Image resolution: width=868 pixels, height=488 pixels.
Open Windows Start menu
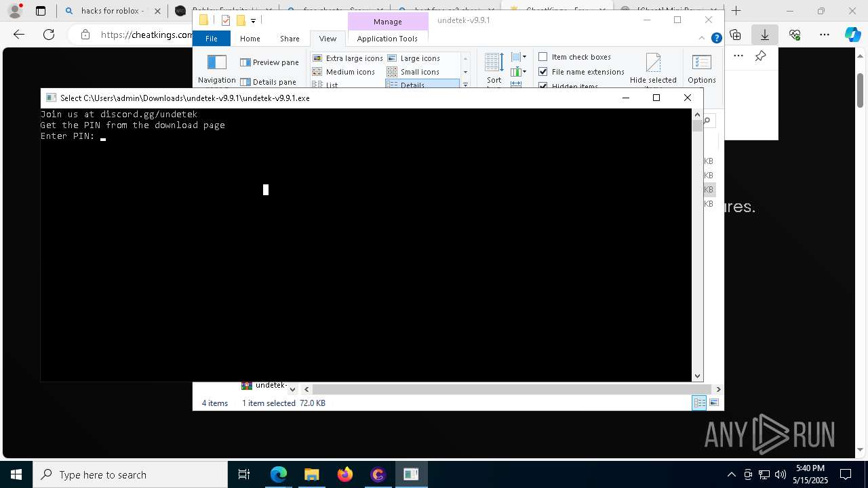(16, 474)
